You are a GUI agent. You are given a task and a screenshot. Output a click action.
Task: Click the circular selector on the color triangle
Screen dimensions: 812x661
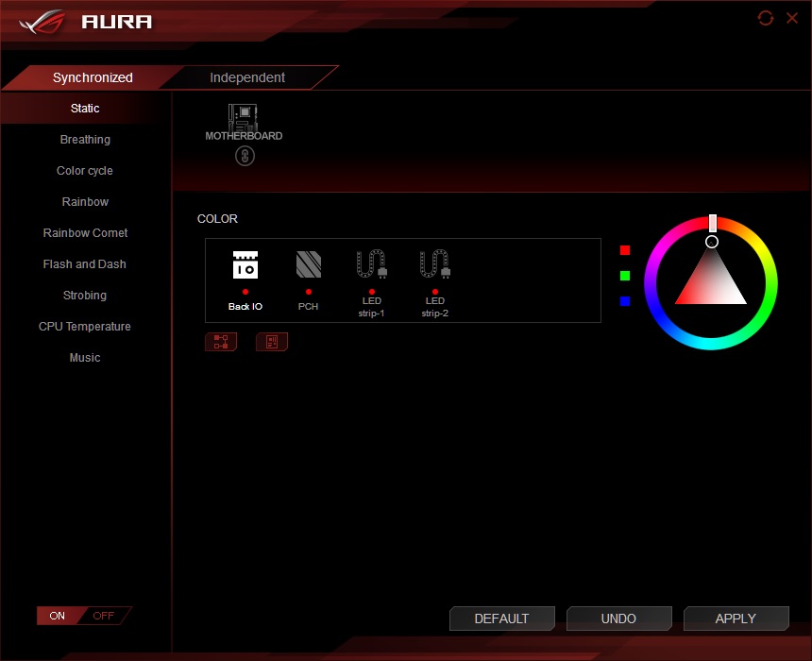point(712,242)
